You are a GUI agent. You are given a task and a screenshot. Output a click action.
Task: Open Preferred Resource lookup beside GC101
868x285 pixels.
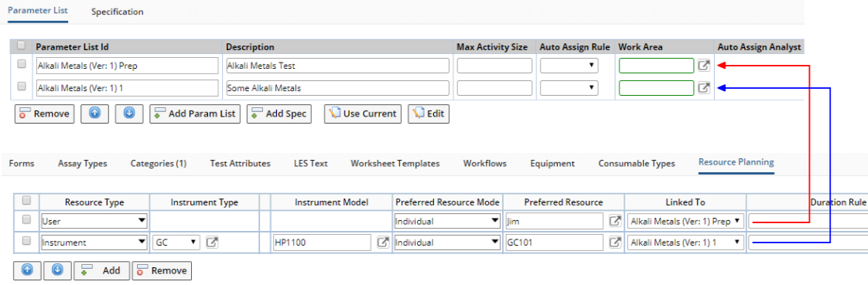pos(614,242)
